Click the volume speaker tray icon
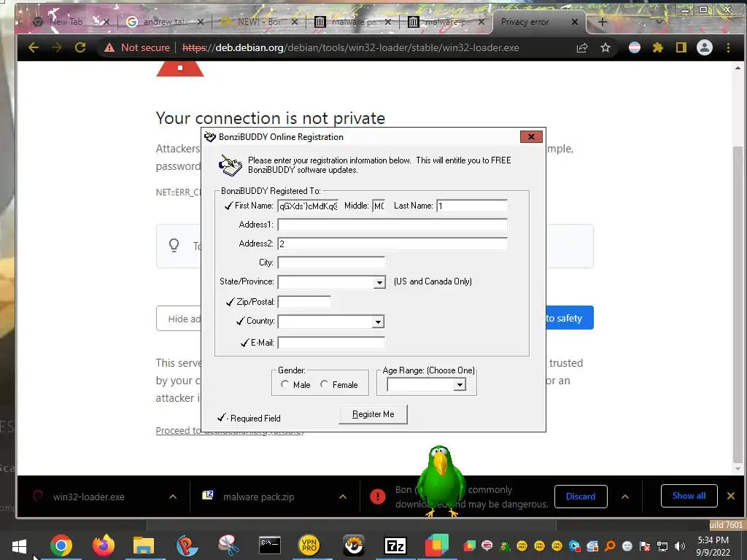The height and width of the screenshot is (560, 747). point(680,546)
